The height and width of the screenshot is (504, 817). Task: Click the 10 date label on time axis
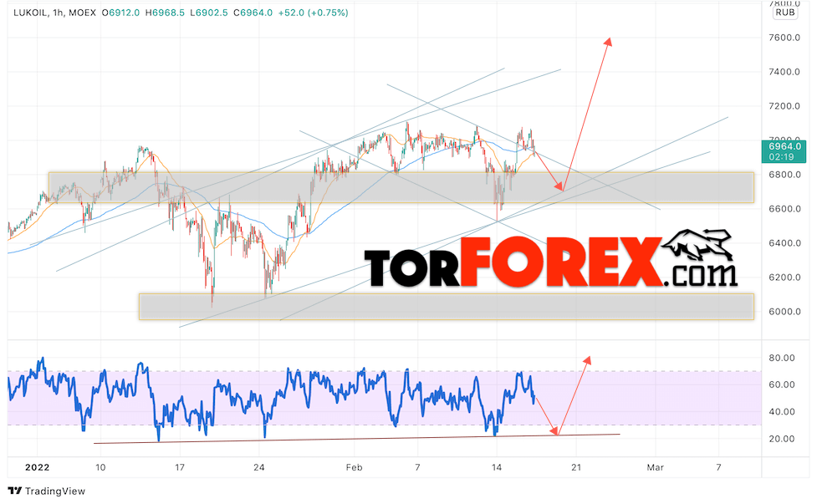[x=100, y=467]
